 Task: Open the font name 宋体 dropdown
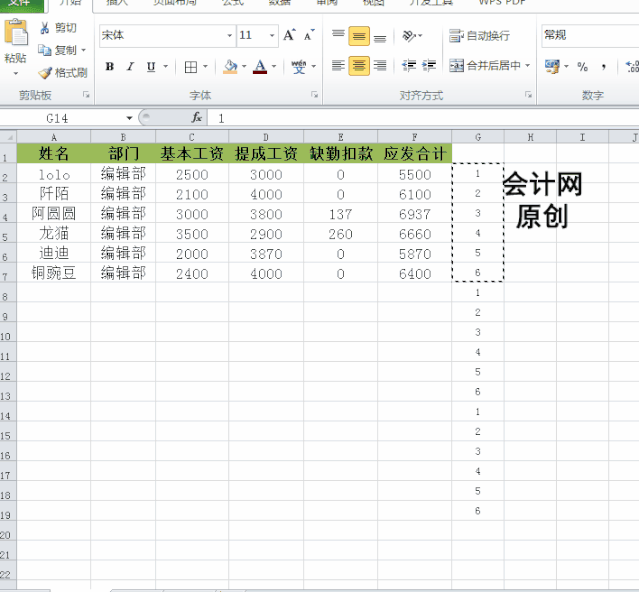pos(230,35)
